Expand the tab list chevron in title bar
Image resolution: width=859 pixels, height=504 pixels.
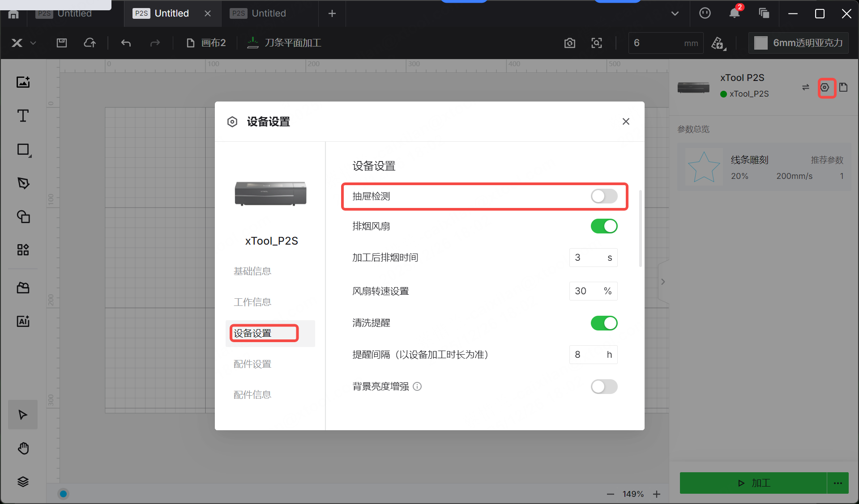[x=675, y=13]
